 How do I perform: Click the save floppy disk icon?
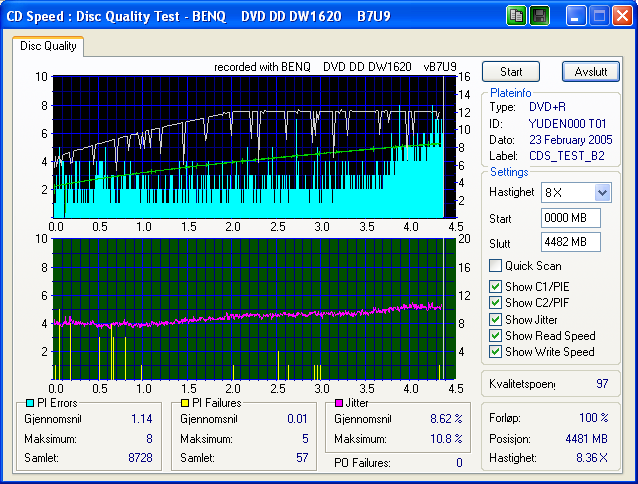coord(540,16)
